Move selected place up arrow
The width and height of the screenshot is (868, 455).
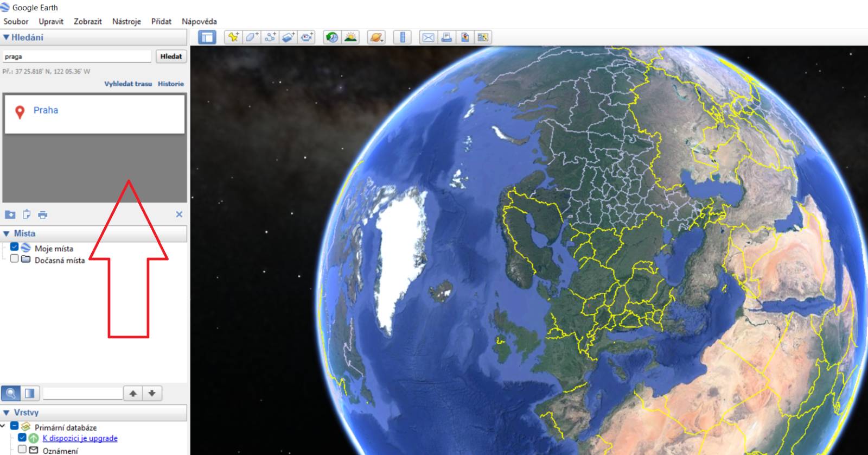tap(133, 393)
